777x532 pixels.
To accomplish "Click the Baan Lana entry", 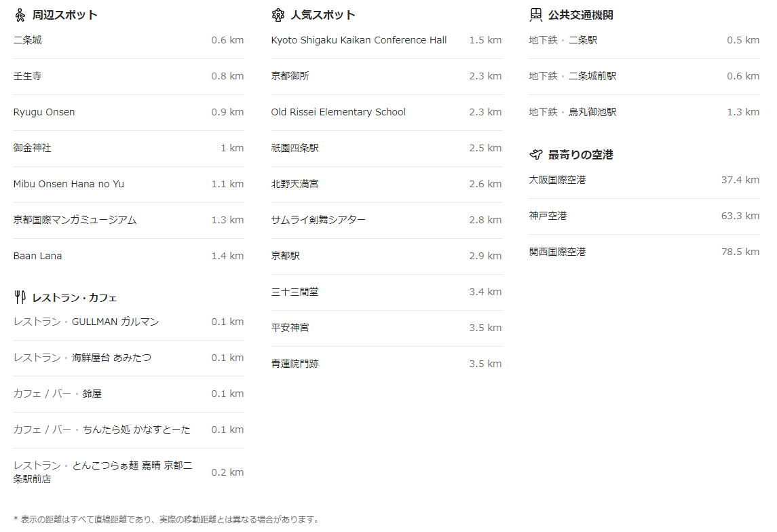I will 128,256.
